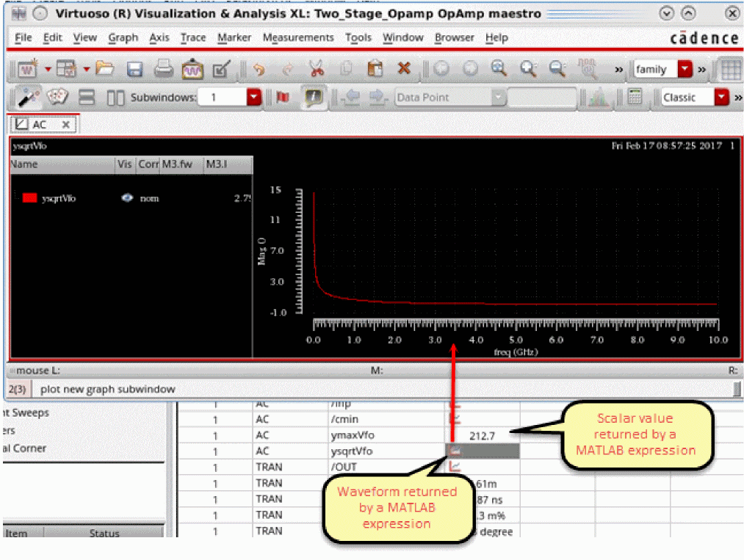
Task: Open the family dropdown
Action: coord(685,69)
